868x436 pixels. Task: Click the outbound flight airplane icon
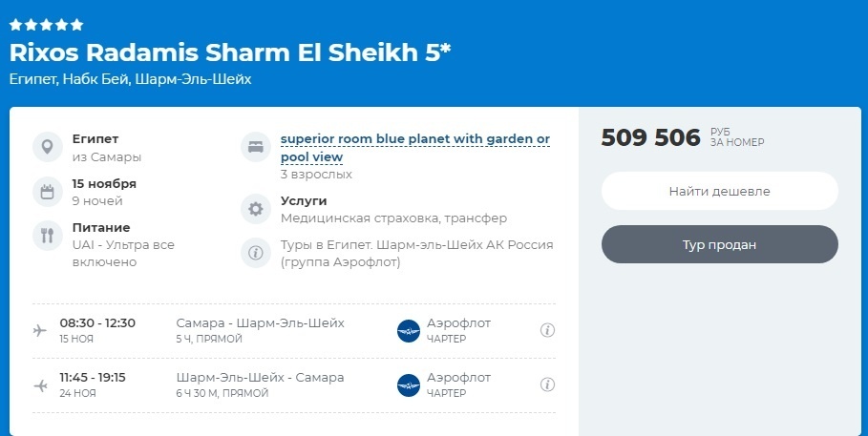[x=40, y=330]
